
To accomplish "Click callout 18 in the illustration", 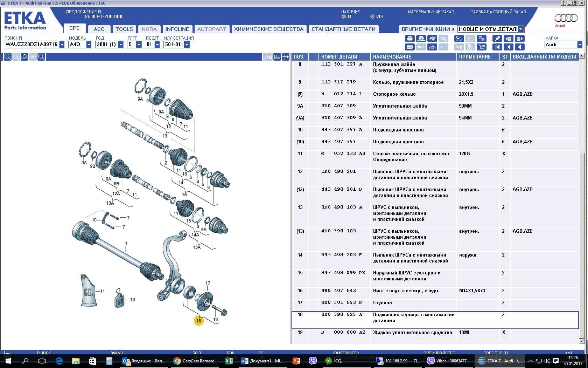I will point(199,320).
